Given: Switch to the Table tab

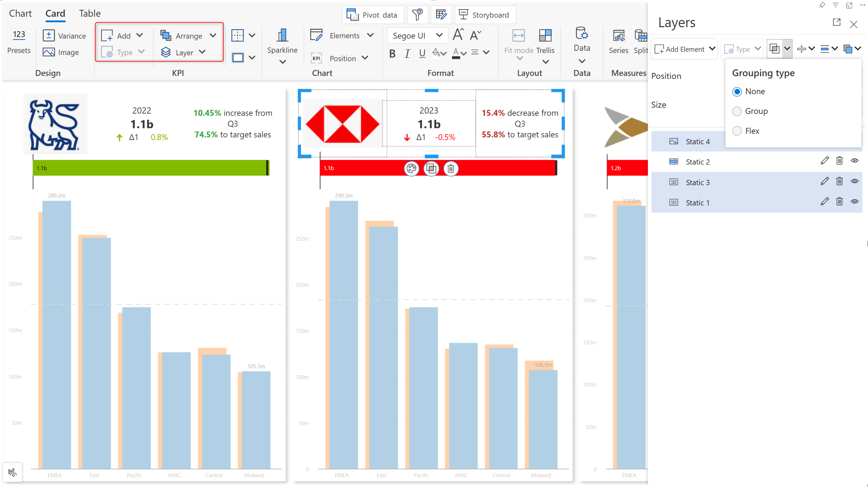Looking at the screenshot, I should (90, 13).
